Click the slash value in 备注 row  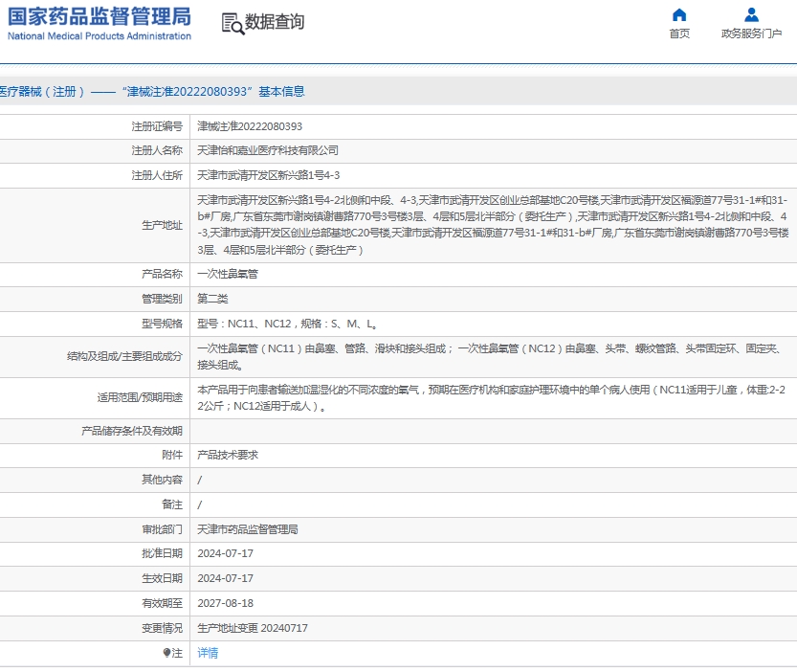(200, 504)
